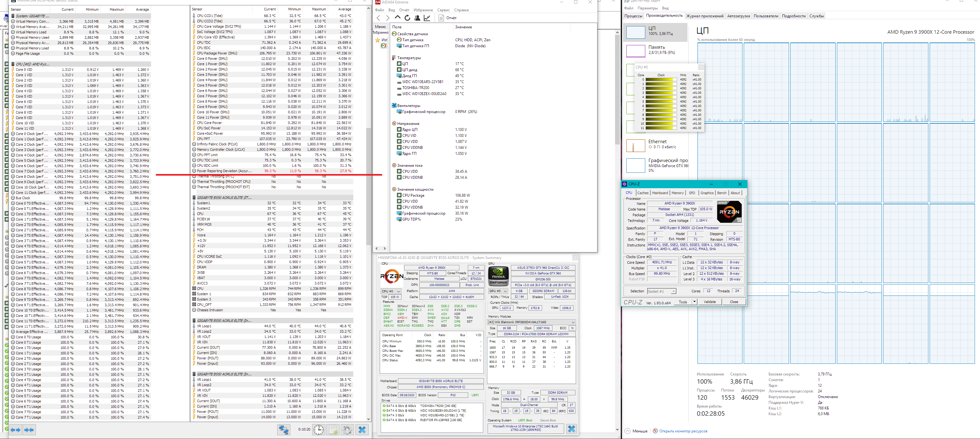Click AIDA64 scroll left arrow

pos(377,249)
